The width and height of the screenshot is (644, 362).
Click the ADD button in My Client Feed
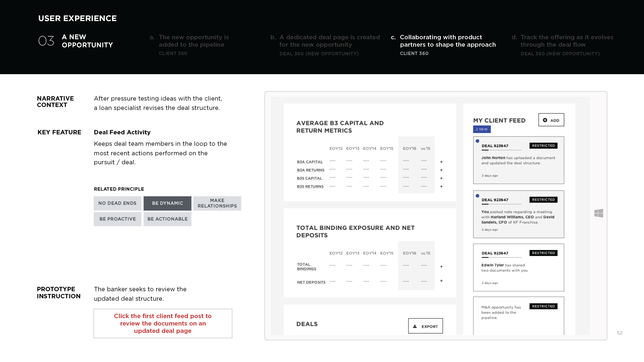[551, 120]
